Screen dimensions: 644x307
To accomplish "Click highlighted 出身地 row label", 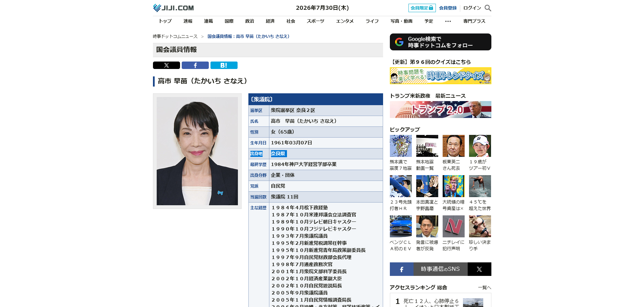I will click(x=257, y=154).
